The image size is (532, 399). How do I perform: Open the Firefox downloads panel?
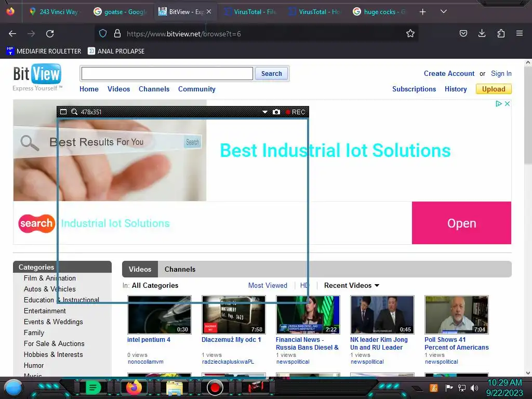coord(482,33)
